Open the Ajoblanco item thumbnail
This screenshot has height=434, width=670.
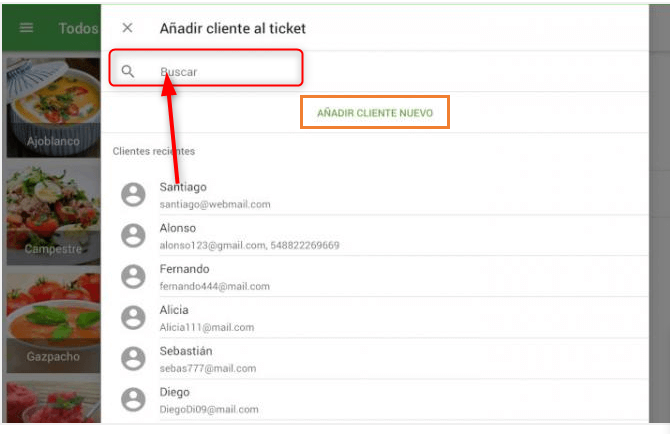pos(50,107)
